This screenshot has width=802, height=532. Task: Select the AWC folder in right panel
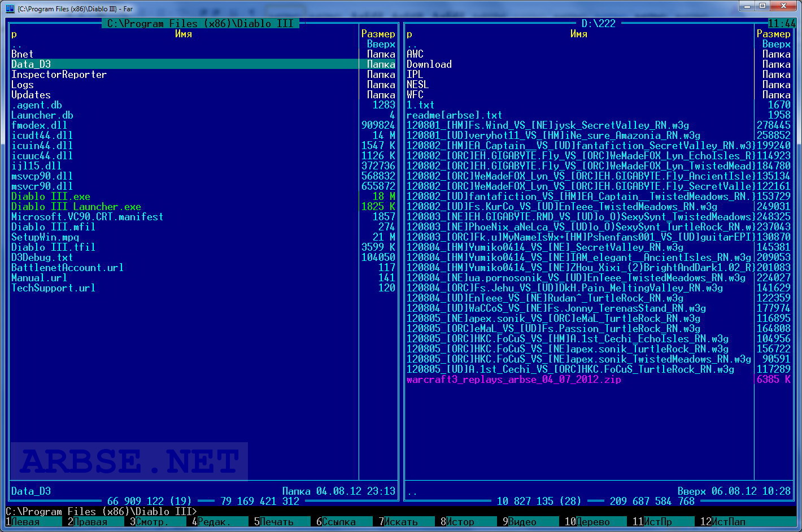[415, 54]
